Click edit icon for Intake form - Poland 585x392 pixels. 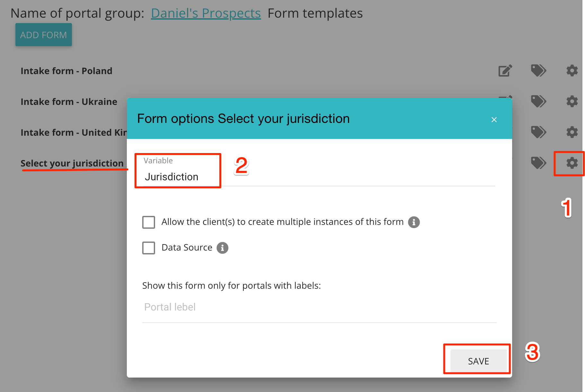click(x=505, y=71)
